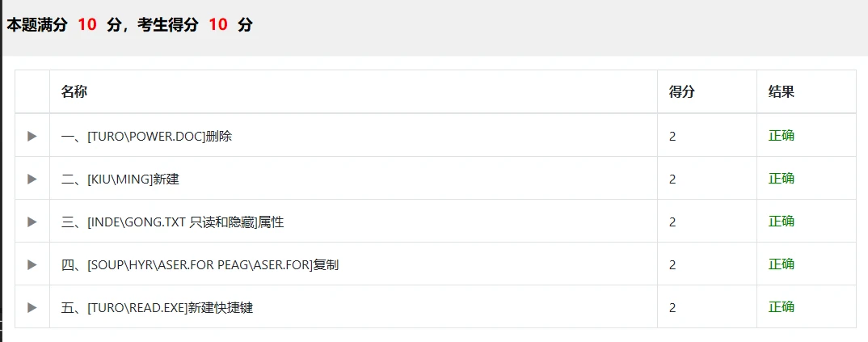868x342 pixels.
Task: Click the score 2 for ASER.FOR row
Action: coord(672,264)
